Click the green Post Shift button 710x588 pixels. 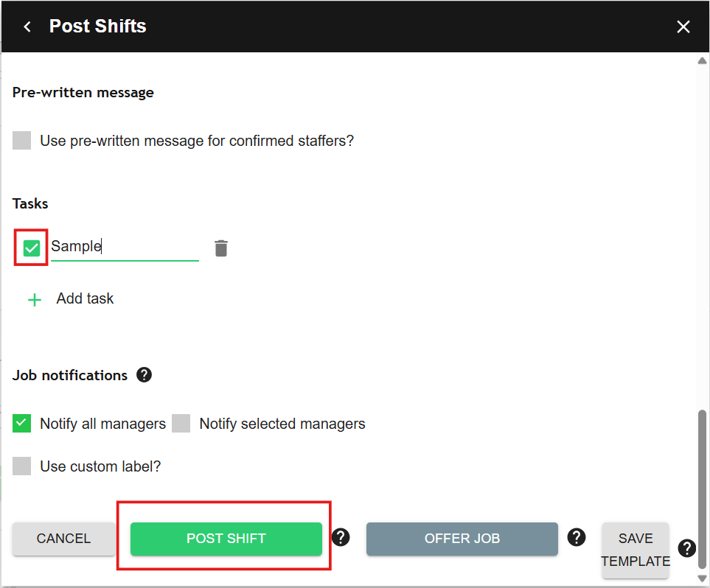coord(226,539)
